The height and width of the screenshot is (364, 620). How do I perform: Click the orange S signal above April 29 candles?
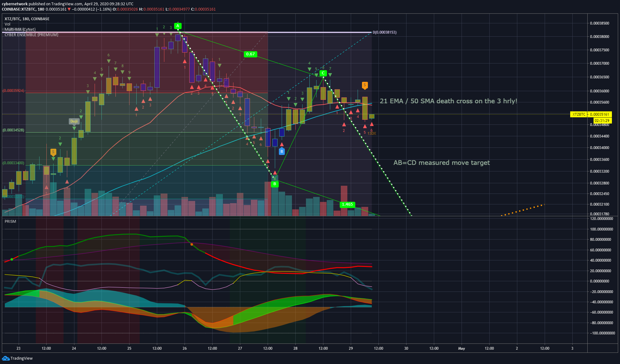[365, 85]
